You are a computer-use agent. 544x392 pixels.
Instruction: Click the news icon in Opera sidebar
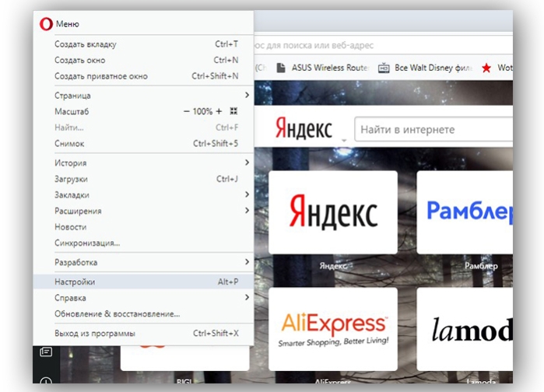(x=46, y=352)
